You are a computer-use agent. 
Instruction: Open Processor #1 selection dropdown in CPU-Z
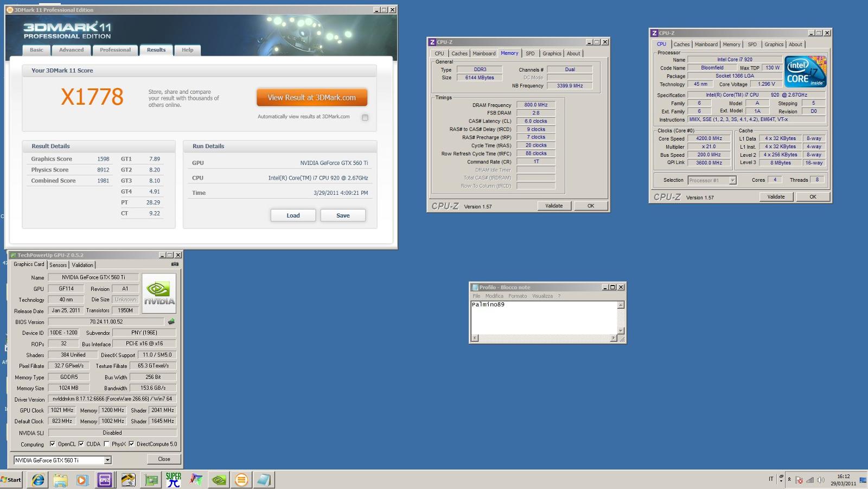point(732,180)
